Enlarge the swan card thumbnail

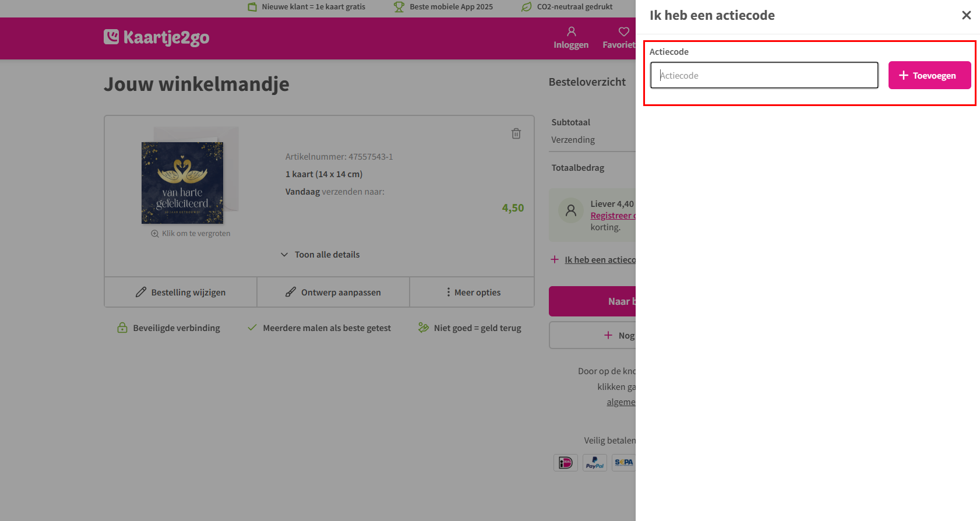[x=182, y=182]
